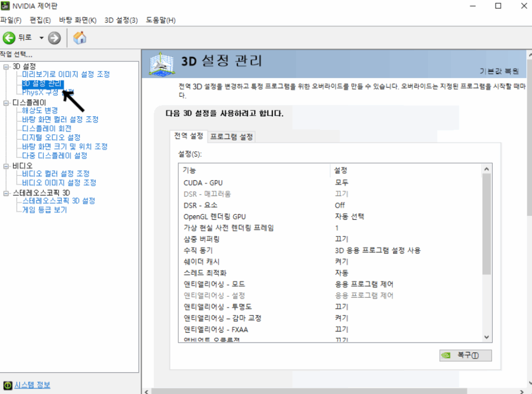
Task: Go to the home page icon
Action: [x=79, y=37]
